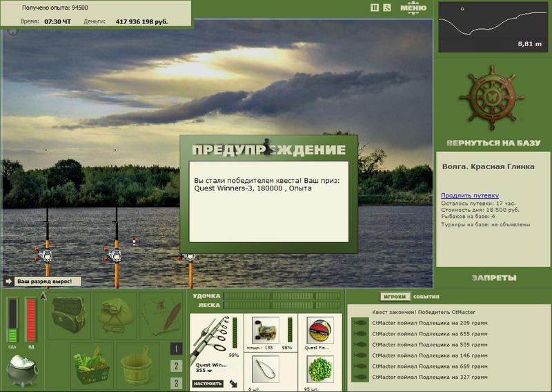Viewport: 552px width, 392px height.
Task: Click the 'Ваш разряд вырос!' notification
Action: (48, 282)
